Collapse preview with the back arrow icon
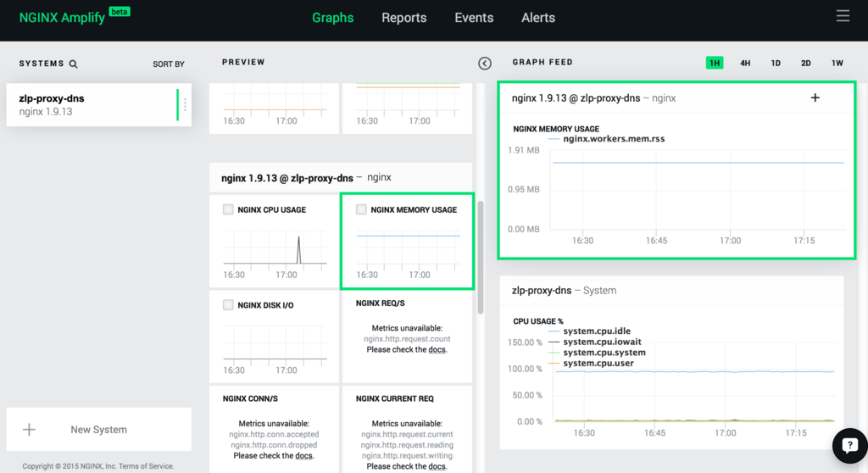 point(484,63)
